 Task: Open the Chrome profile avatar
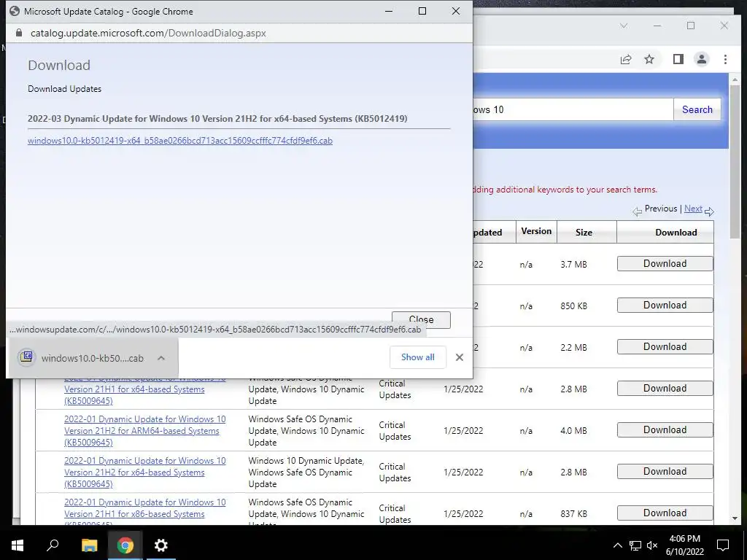click(x=702, y=59)
